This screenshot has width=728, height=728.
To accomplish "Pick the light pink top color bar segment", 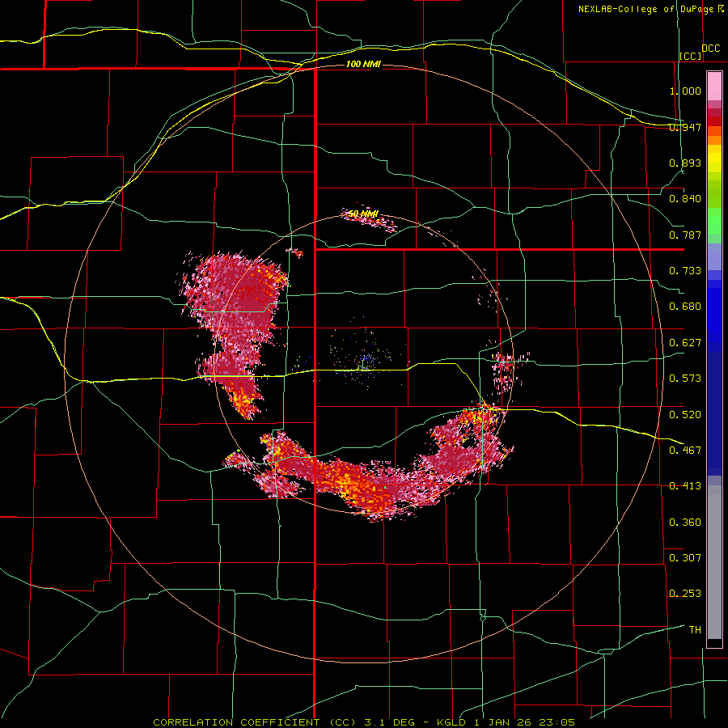I will point(714,86).
